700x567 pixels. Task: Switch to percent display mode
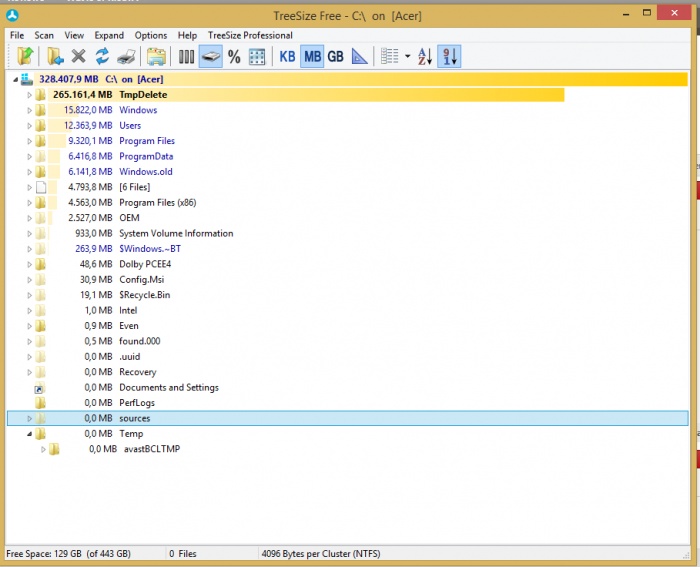click(234, 57)
